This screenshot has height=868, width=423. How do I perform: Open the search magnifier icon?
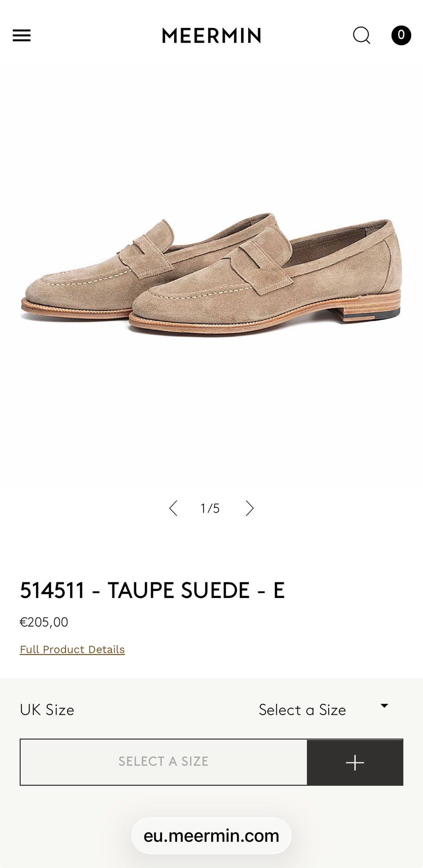pos(362,36)
